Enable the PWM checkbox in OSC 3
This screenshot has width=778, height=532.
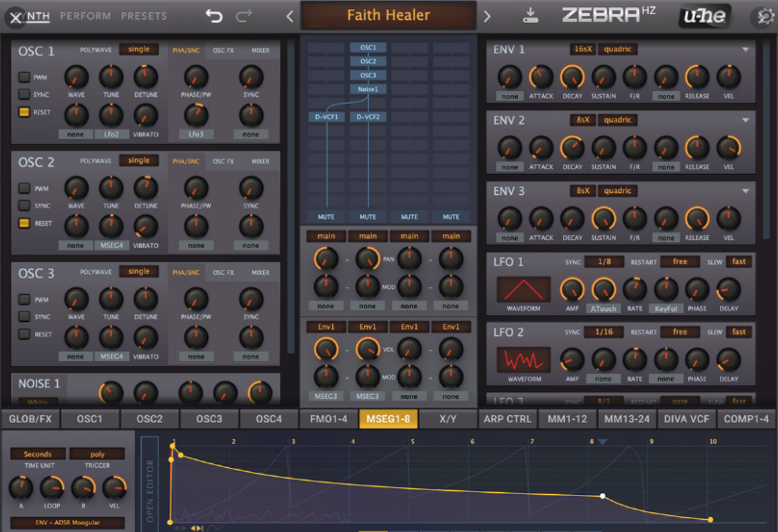[24, 299]
